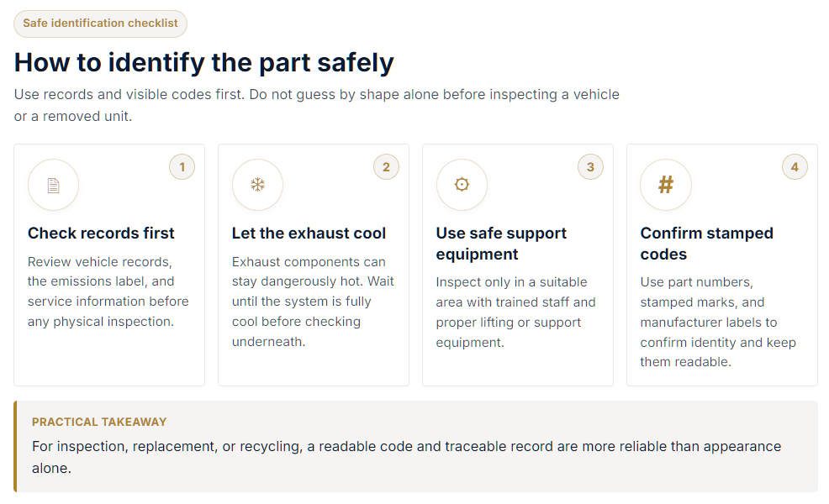The image size is (829, 504).
Task: Click the How to identify the part safely title
Action: point(204,62)
